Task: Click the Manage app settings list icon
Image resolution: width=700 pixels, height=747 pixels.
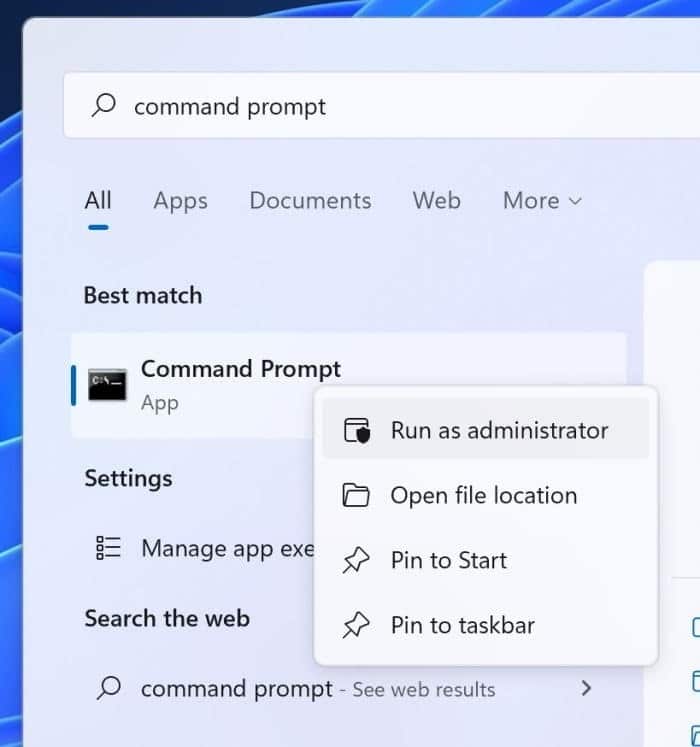Action: (x=108, y=548)
